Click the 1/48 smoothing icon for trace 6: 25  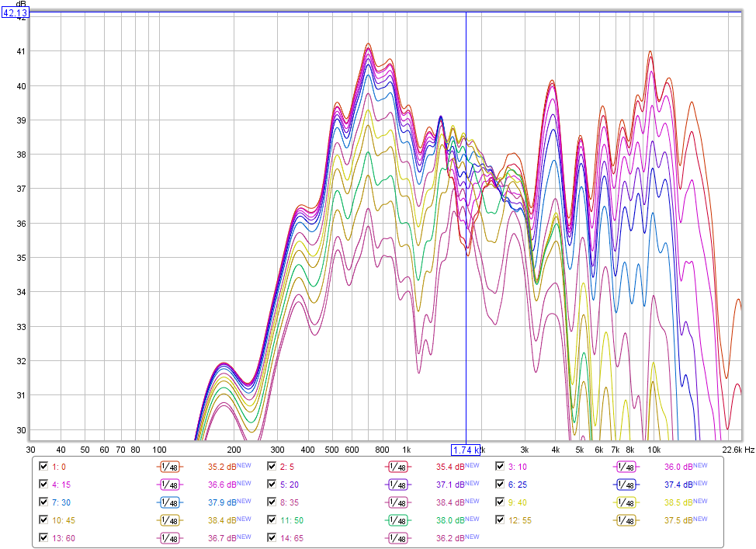click(x=626, y=485)
